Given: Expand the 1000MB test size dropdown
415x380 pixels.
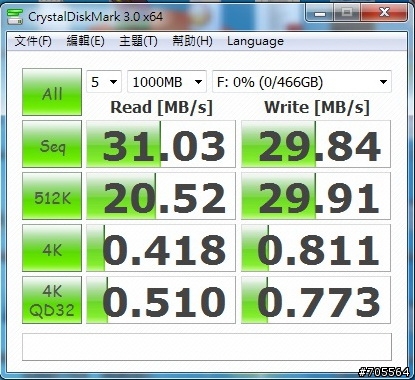Looking at the screenshot, I should point(167,82).
